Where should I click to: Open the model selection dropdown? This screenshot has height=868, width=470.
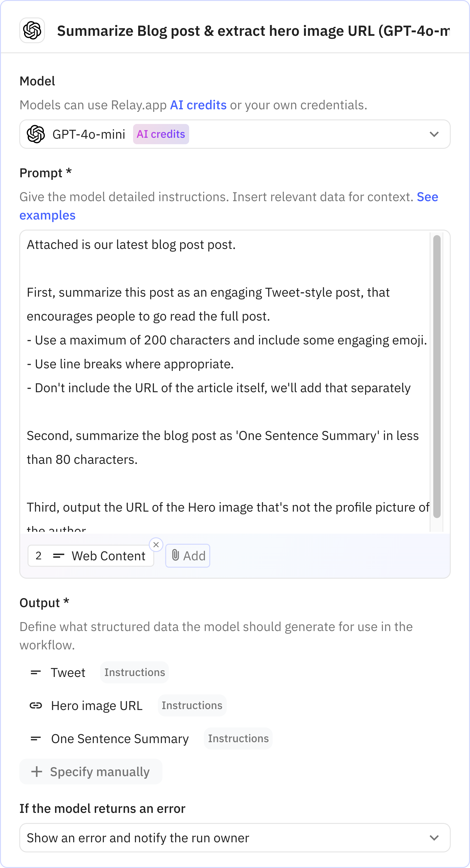(x=435, y=134)
